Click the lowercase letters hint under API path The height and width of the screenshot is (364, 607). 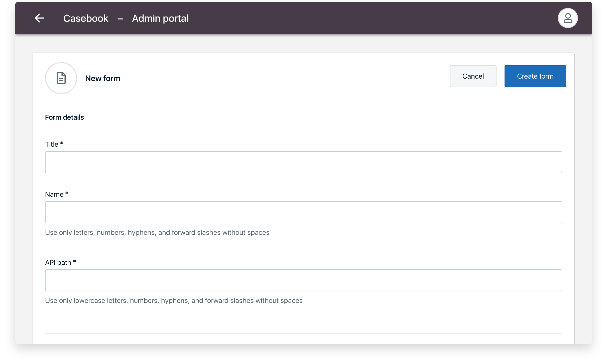coord(174,300)
